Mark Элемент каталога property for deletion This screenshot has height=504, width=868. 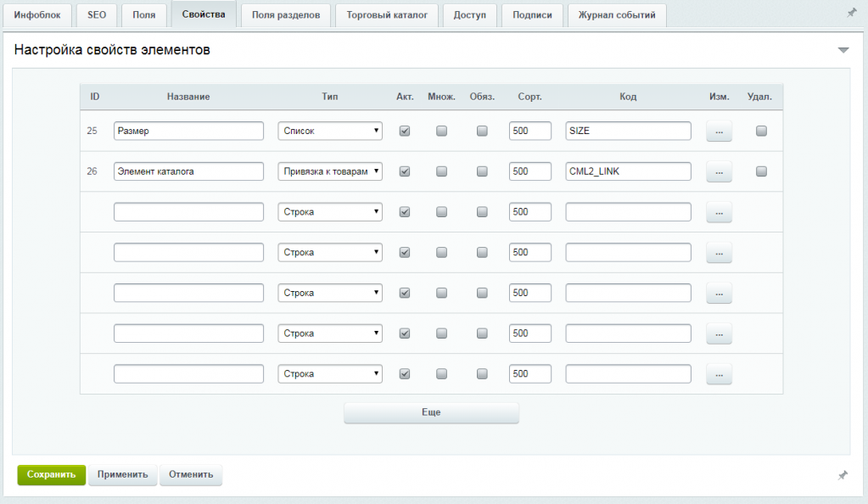coord(761,171)
